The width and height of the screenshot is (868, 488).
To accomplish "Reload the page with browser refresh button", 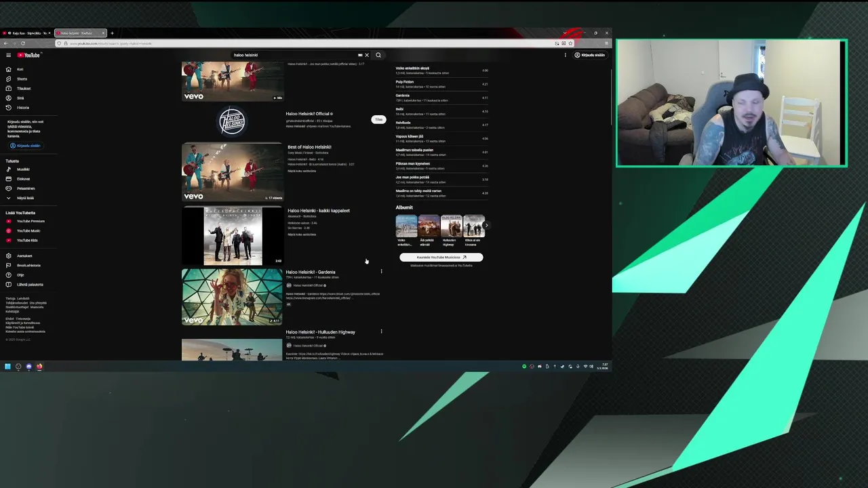I will pos(22,43).
